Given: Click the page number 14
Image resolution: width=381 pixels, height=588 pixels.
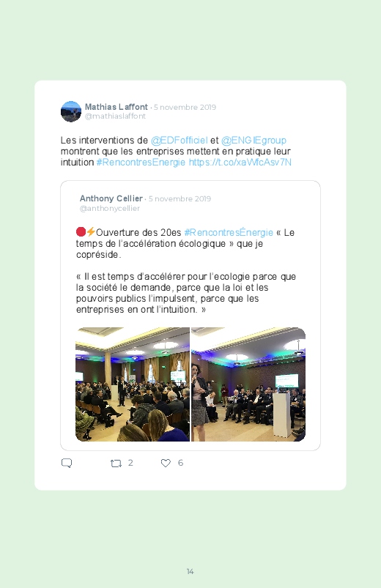Looking at the screenshot, I should pyautogui.click(x=190, y=571).
